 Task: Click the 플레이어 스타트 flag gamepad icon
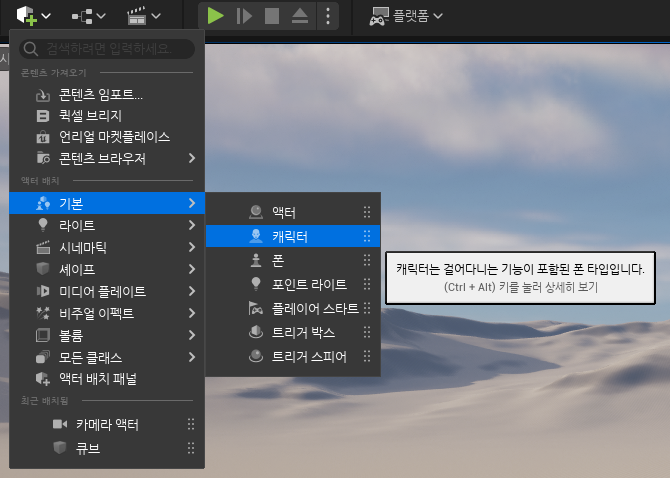pos(256,308)
